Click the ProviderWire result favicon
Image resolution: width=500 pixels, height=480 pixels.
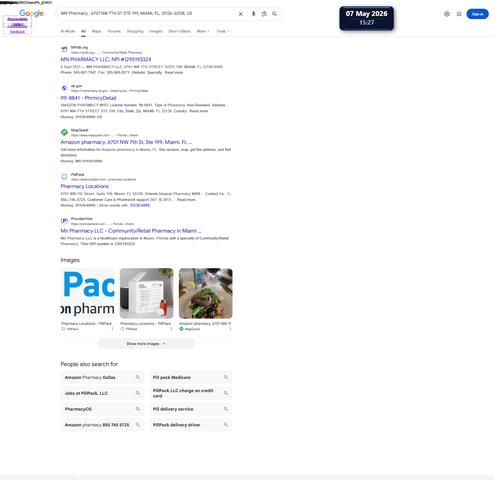64,221
